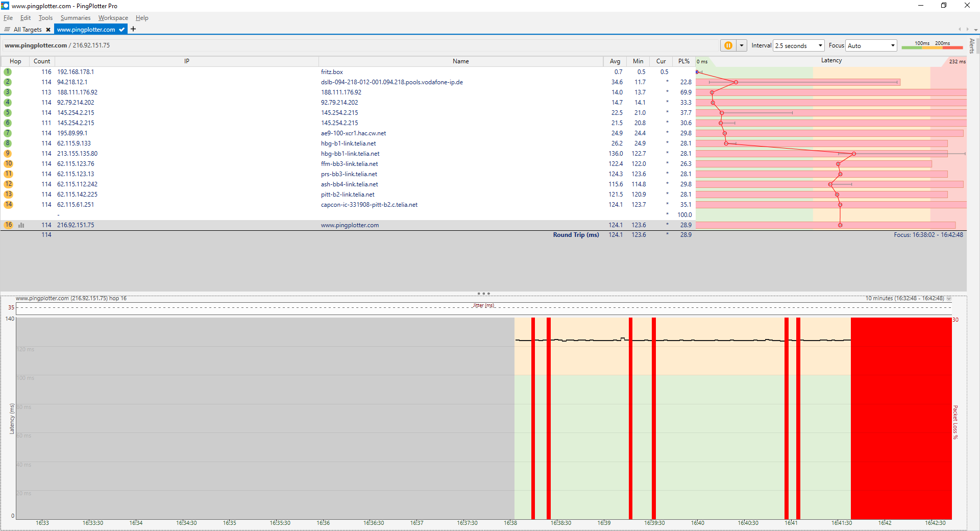The height and width of the screenshot is (531, 980).
Task: Click the hop 7 circle icon
Action: pyautogui.click(x=8, y=133)
